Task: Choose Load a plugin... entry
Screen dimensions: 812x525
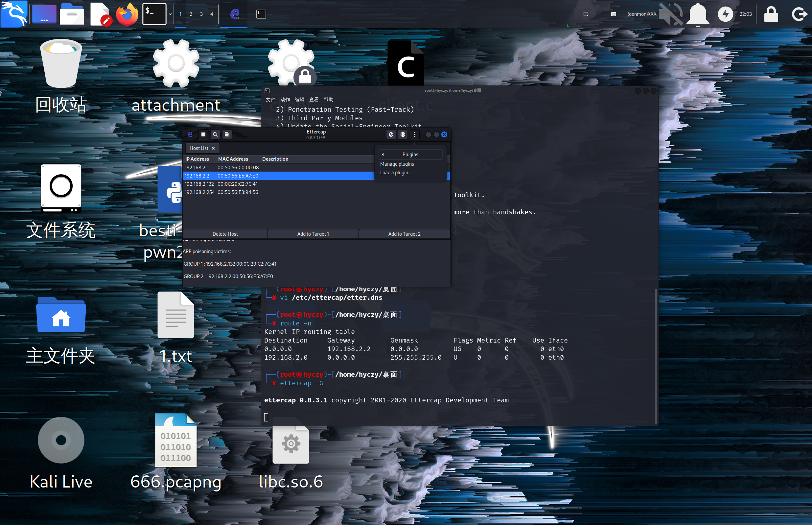Action: tap(396, 173)
